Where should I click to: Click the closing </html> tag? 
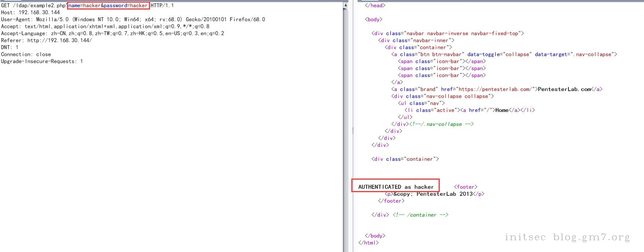click(369, 243)
